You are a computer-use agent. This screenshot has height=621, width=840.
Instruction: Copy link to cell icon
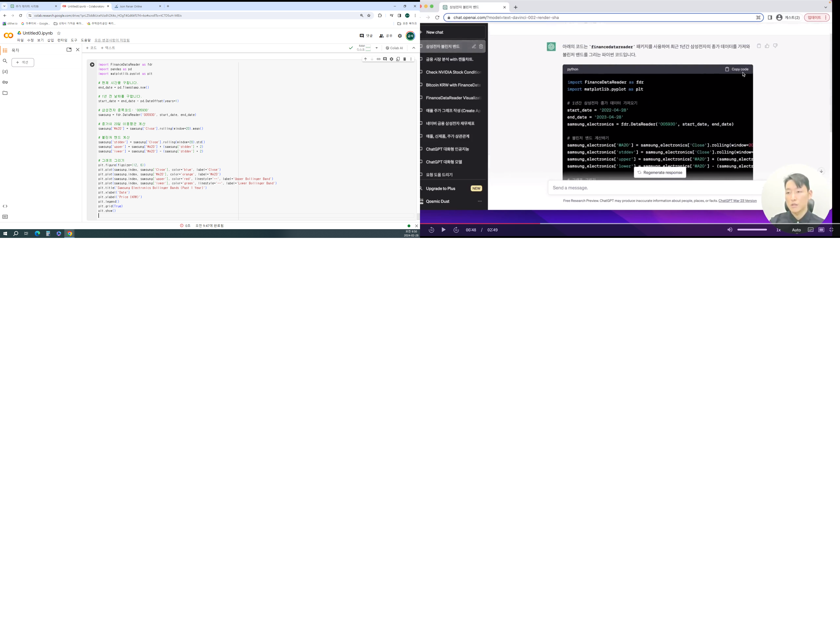379,59
